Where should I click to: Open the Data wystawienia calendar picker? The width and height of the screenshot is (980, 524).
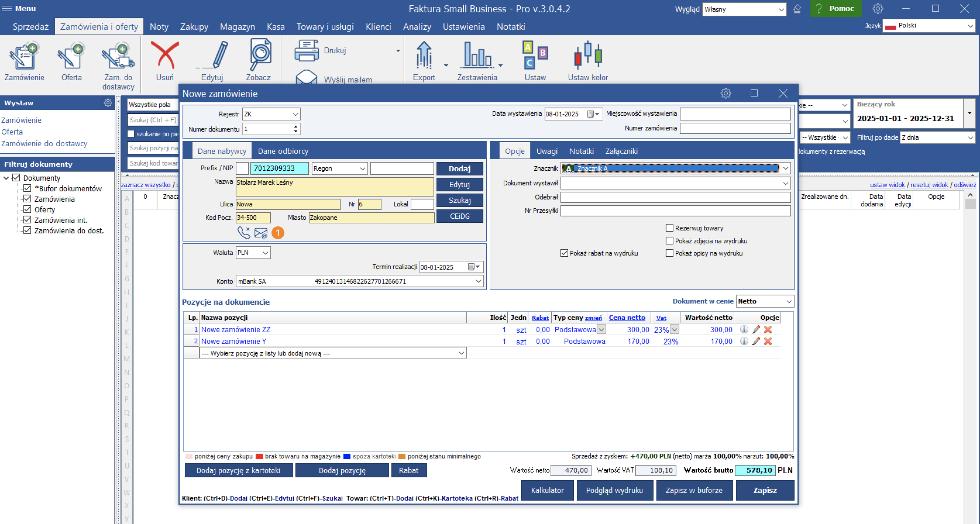pyautogui.click(x=593, y=114)
